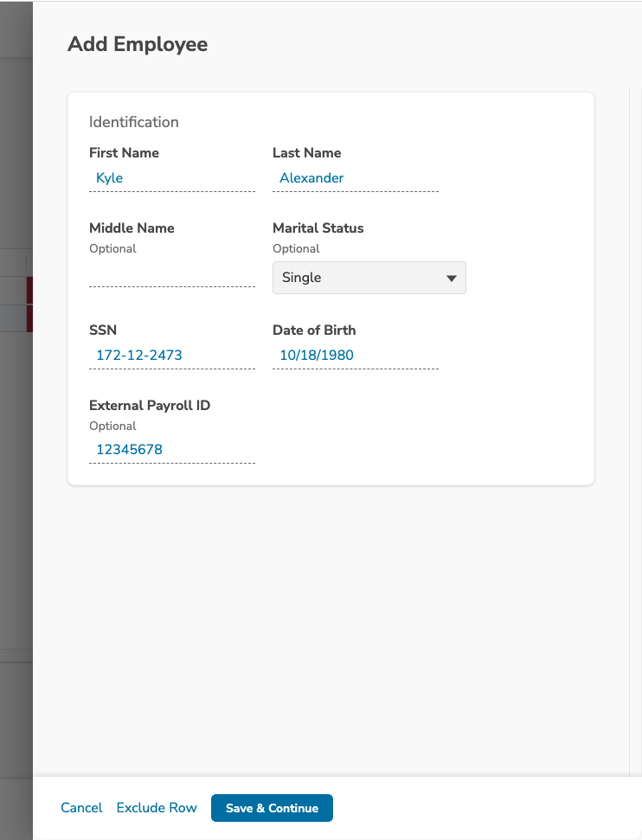Click the Last Name label text

(x=306, y=152)
